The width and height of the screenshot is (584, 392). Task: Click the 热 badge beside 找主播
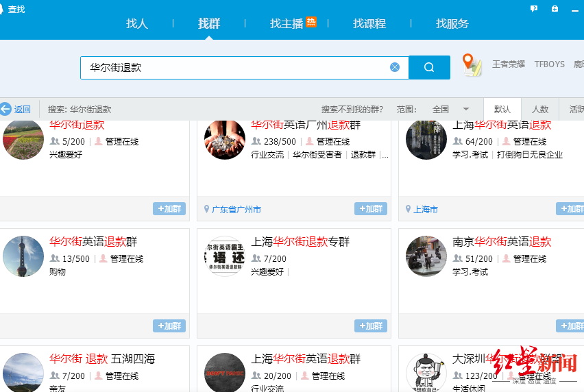pyautogui.click(x=311, y=22)
